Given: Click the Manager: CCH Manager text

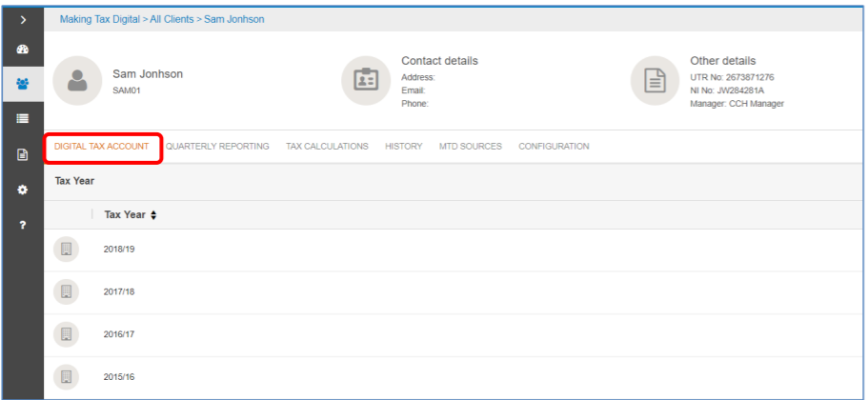Looking at the screenshot, I should pyautogui.click(x=737, y=104).
